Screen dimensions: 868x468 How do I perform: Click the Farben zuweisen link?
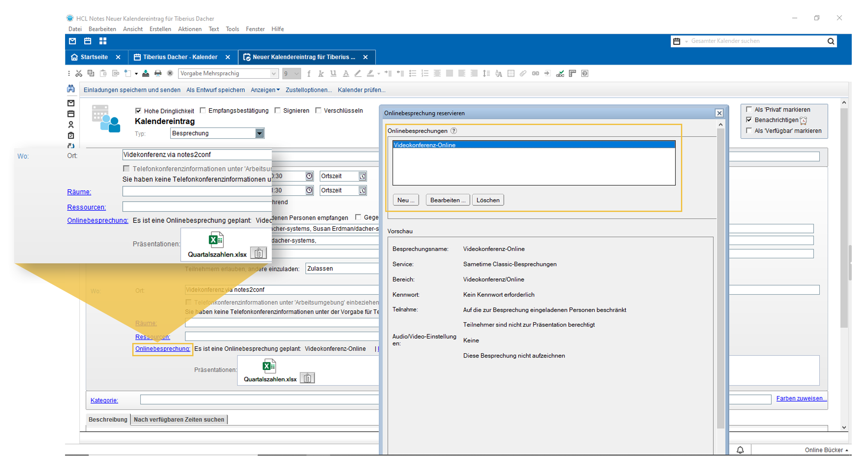801,398
